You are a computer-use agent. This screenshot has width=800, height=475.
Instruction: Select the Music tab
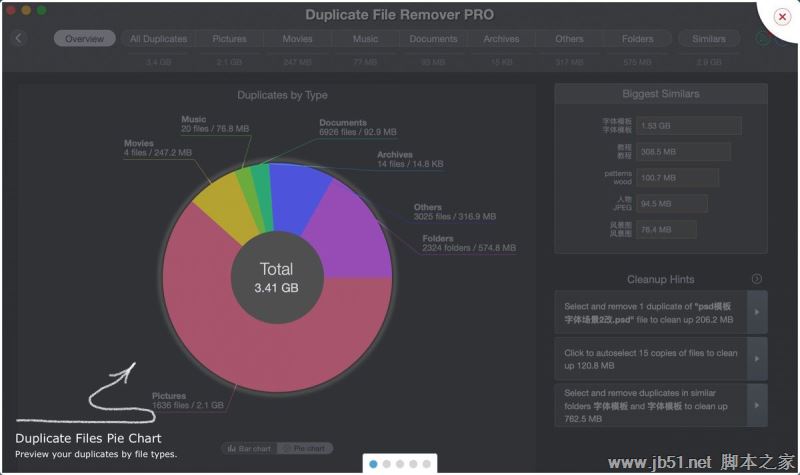[x=365, y=39]
